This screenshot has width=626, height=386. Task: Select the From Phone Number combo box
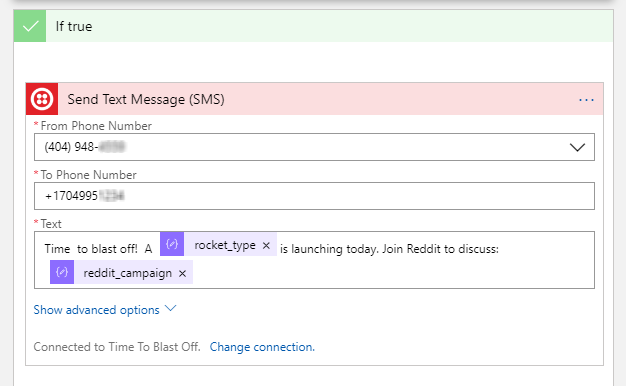coord(314,147)
